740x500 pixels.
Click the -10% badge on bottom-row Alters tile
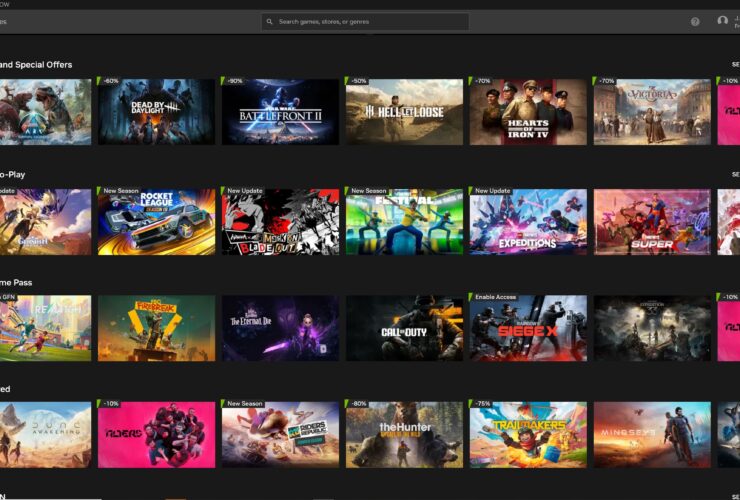click(109, 404)
